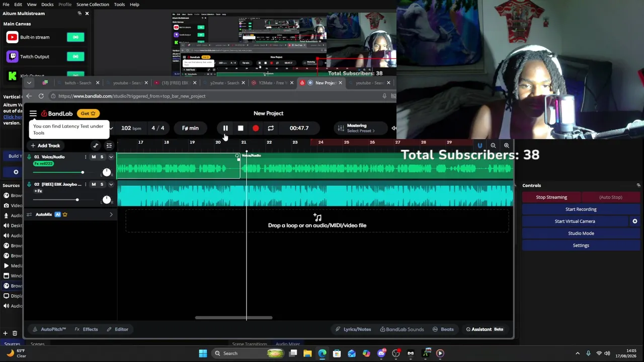Click Start Recording in OBS Controls
Image resolution: width=644 pixels, height=362 pixels.
[581, 209]
